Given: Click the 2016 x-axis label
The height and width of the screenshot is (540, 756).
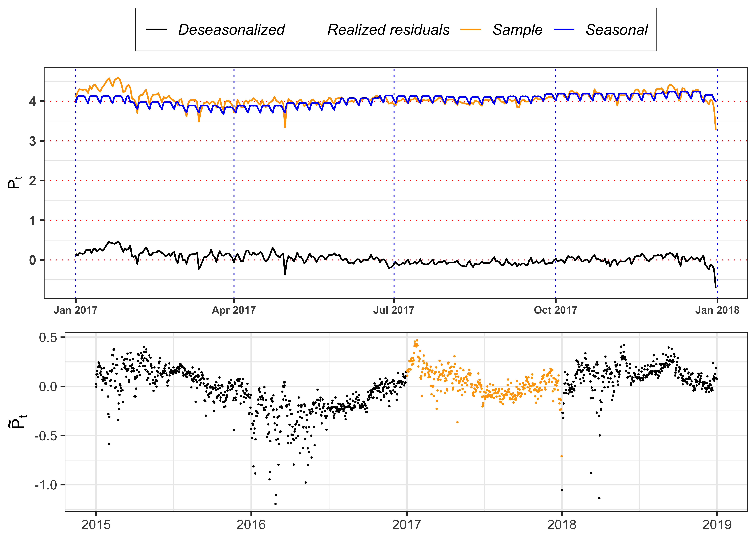Looking at the screenshot, I should coord(251,525).
